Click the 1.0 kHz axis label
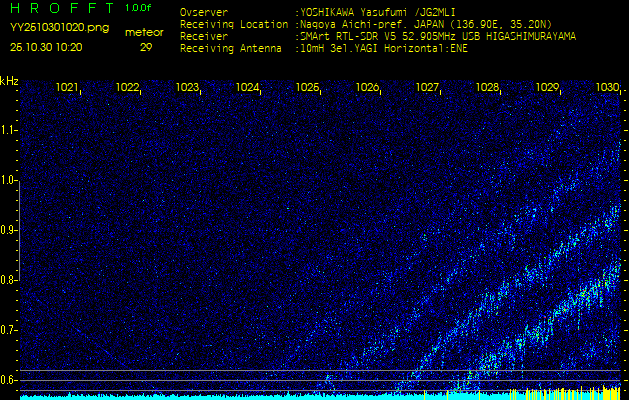Image resolution: width=629 pixels, height=400 pixels. (9, 180)
